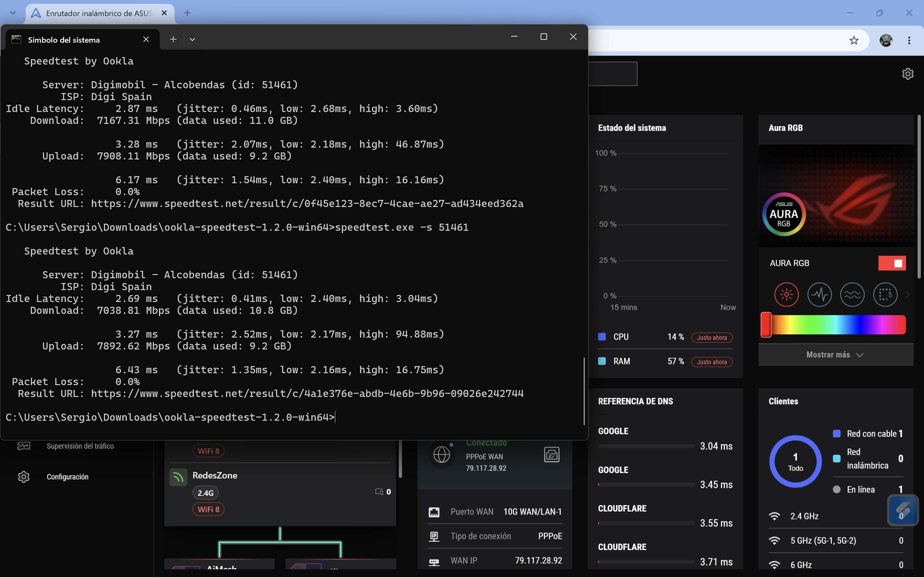Open the internet globe status icon
Viewport: 924px width, 577px height.
point(441,454)
